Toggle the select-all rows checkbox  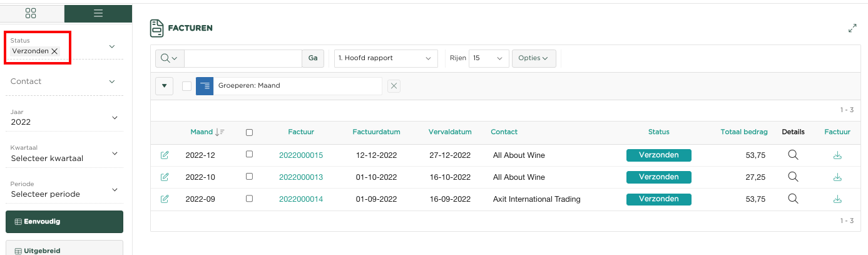tap(249, 132)
